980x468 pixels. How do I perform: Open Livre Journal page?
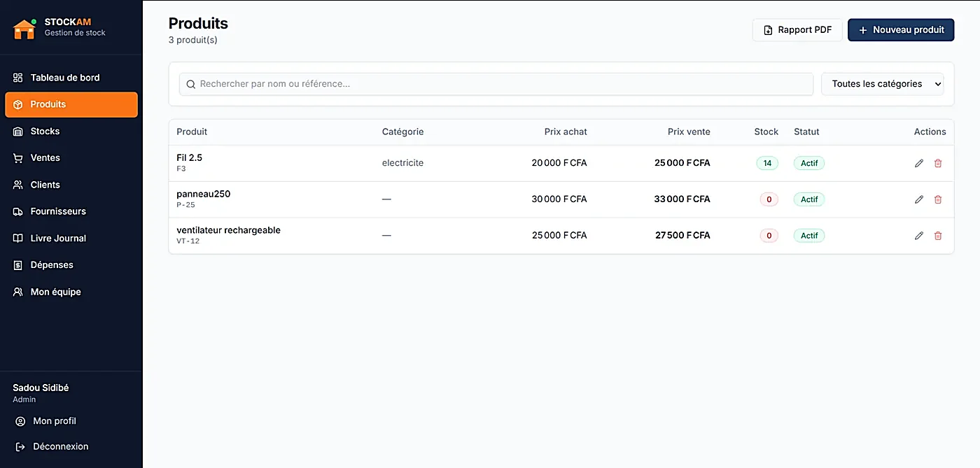click(x=71, y=239)
